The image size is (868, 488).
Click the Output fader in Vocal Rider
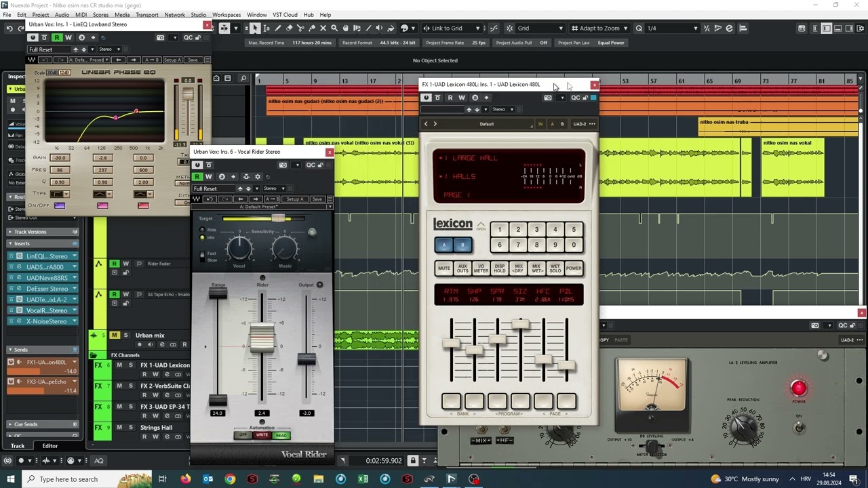tap(307, 359)
